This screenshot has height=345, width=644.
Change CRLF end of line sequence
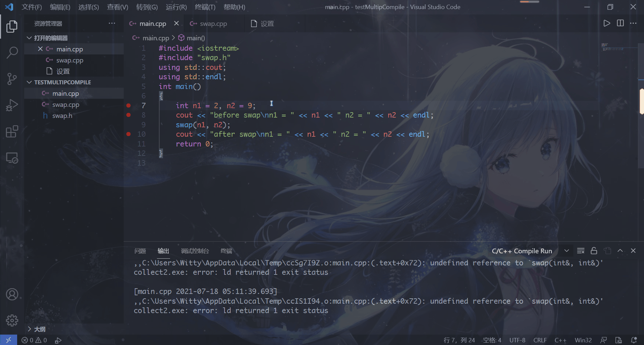540,340
